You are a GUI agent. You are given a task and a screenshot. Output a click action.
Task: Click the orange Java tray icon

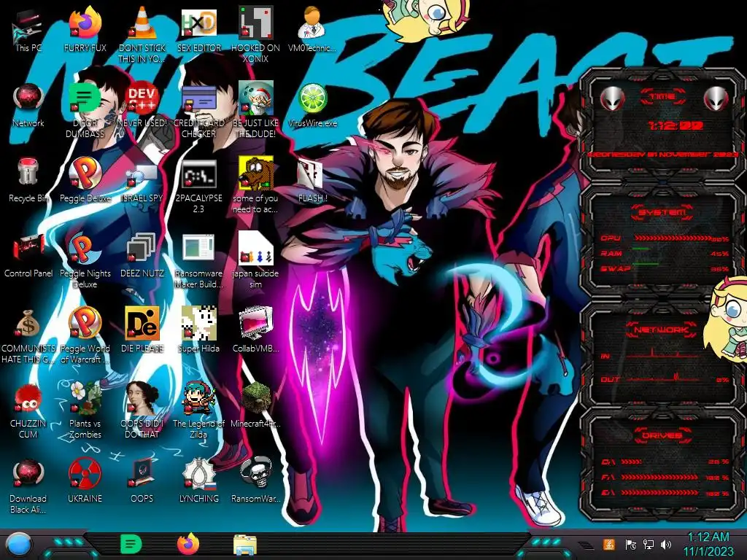609,544
